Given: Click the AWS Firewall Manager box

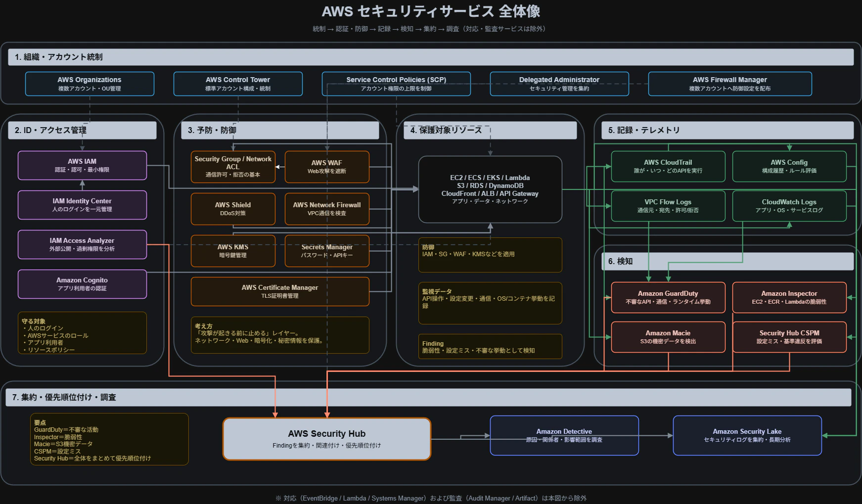Looking at the screenshot, I should pyautogui.click(x=730, y=84).
